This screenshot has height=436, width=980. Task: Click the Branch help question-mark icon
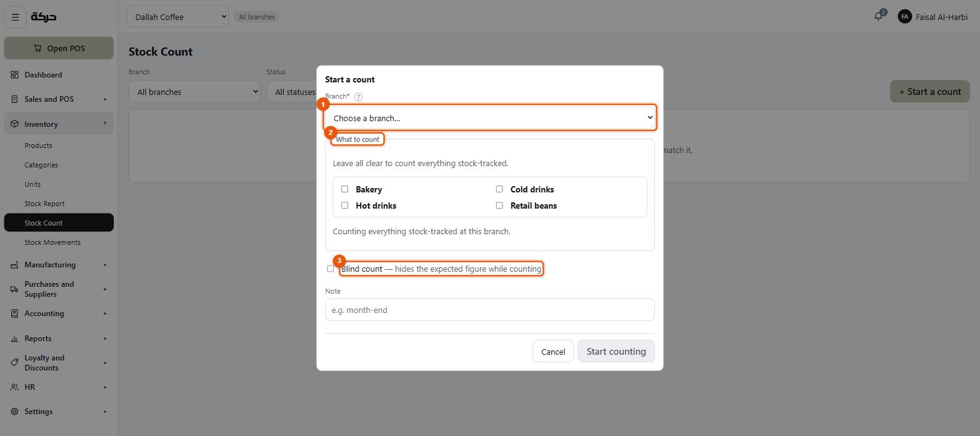[x=358, y=97]
